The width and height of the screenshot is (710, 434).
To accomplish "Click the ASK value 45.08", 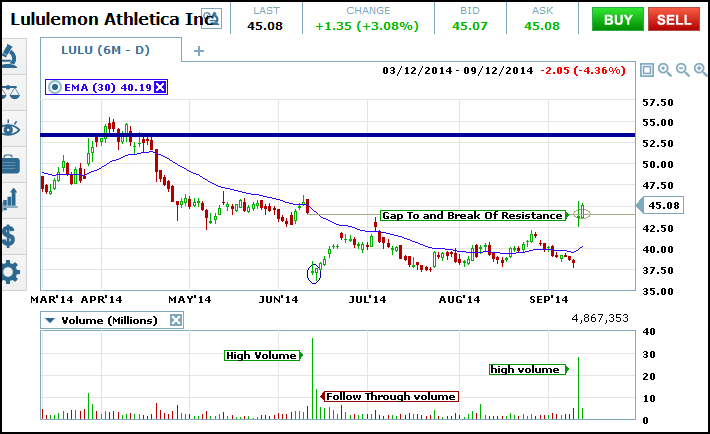I will 542,26.
